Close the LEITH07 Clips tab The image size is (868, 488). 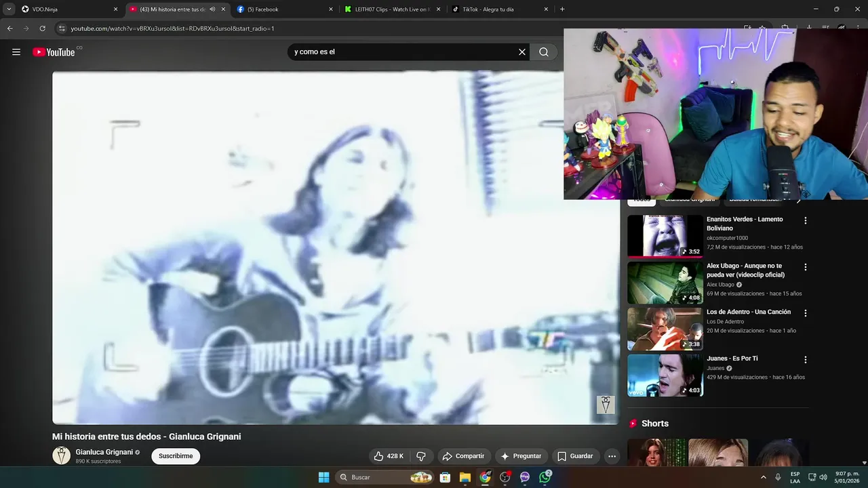pos(438,9)
